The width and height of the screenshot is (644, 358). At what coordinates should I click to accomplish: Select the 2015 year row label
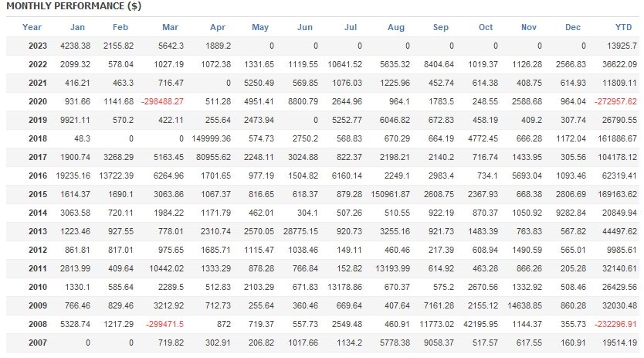[37, 193]
